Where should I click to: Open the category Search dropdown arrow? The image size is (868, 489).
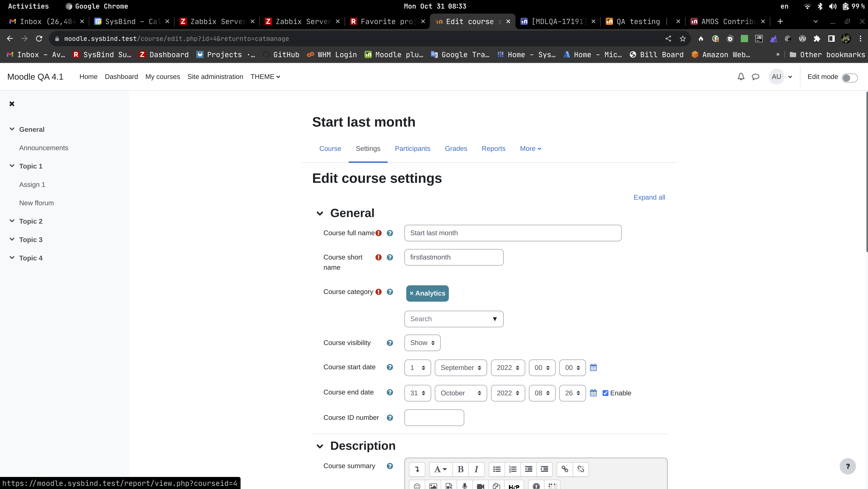click(x=495, y=319)
